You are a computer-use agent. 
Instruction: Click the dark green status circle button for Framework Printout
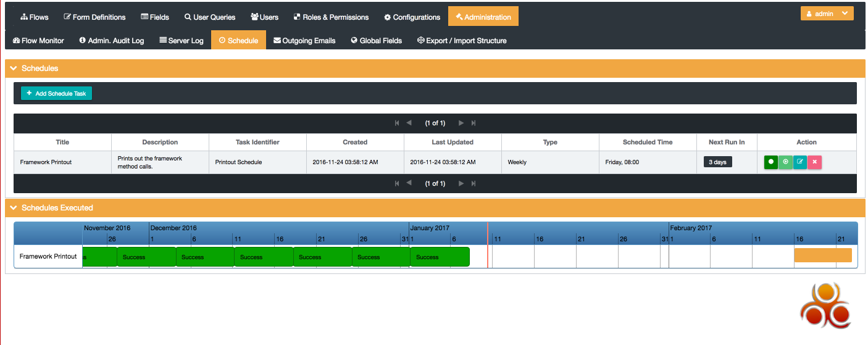coord(770,162)
